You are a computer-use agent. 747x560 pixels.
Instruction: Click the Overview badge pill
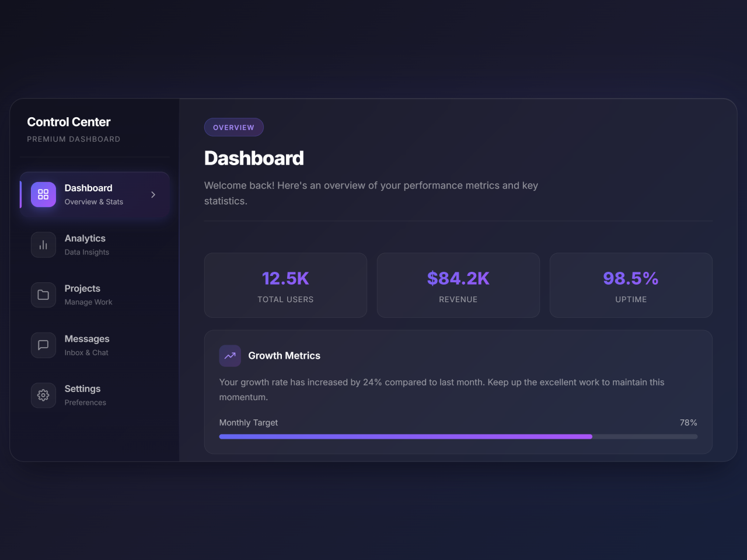click(x=233, y=127)
